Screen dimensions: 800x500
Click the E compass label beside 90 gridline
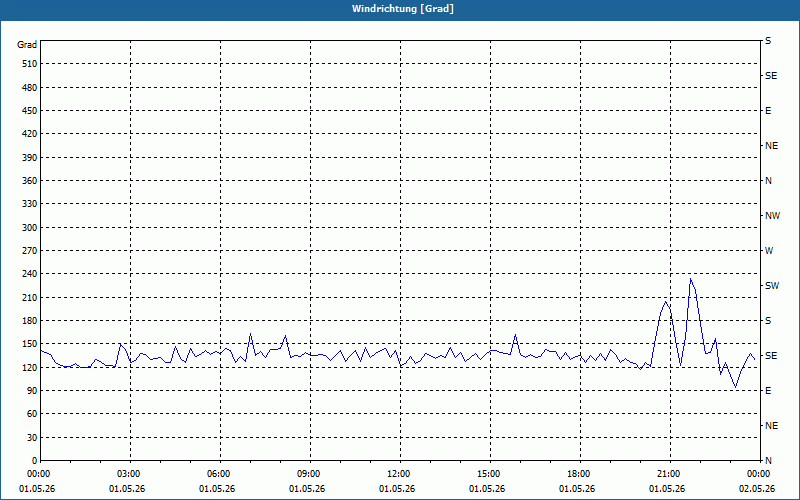click(768, 391)
